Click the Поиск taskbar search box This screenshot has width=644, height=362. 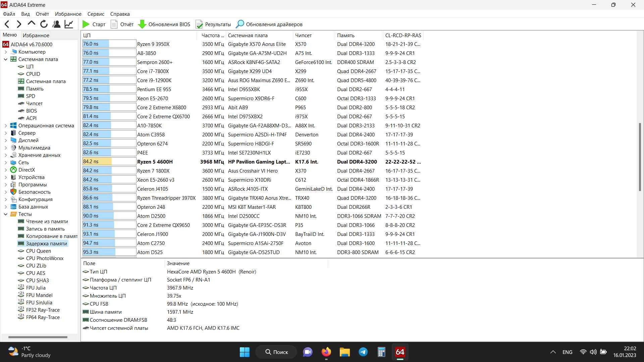point(276,352)
